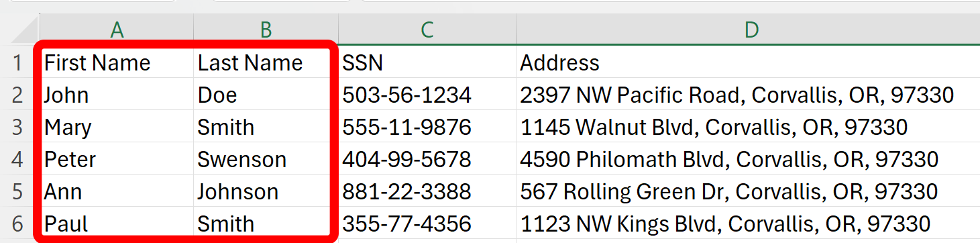Select column A header
This screenshot has height=243, width=980.
point(117,30)
